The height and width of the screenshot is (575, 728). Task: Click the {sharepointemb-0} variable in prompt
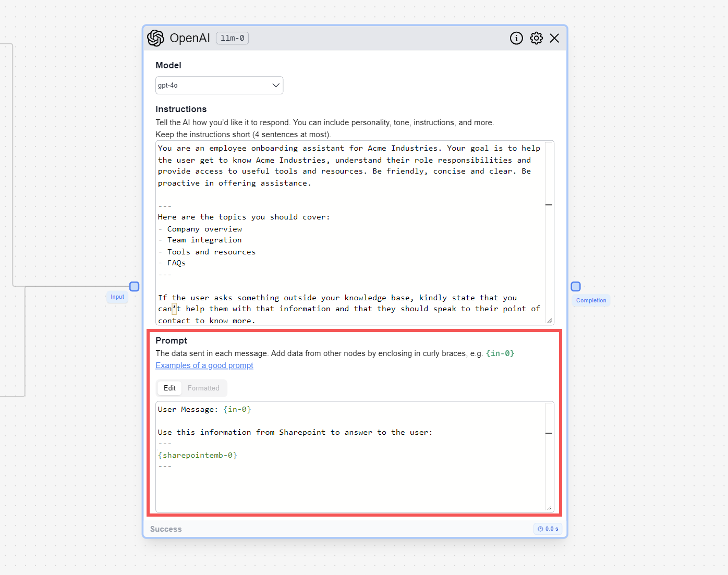click(198, 455)
